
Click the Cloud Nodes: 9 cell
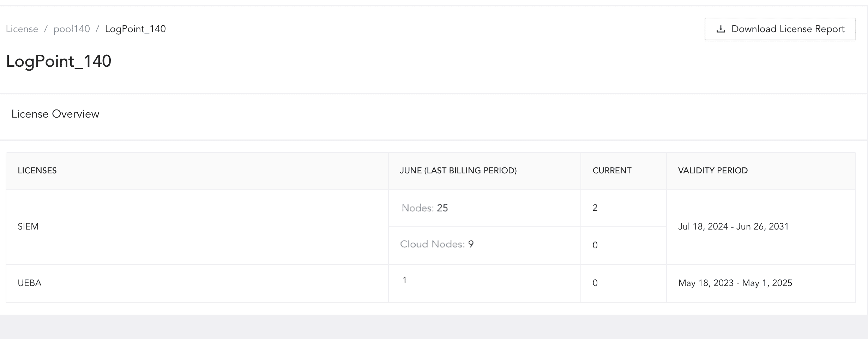(437, 244)
